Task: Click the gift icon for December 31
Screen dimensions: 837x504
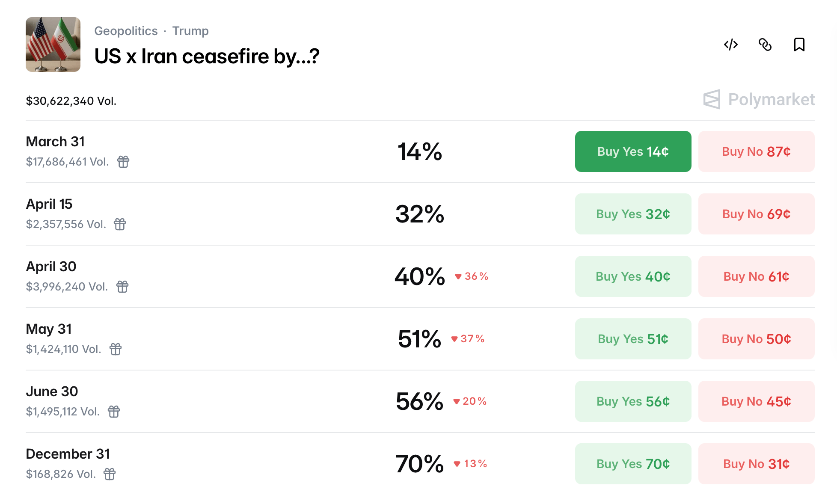Action: (x=110, y=474)
